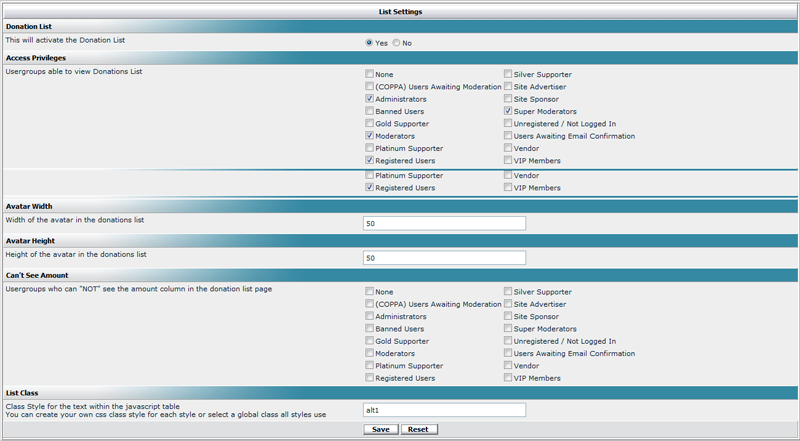Save the list settings

pos(381,429)
